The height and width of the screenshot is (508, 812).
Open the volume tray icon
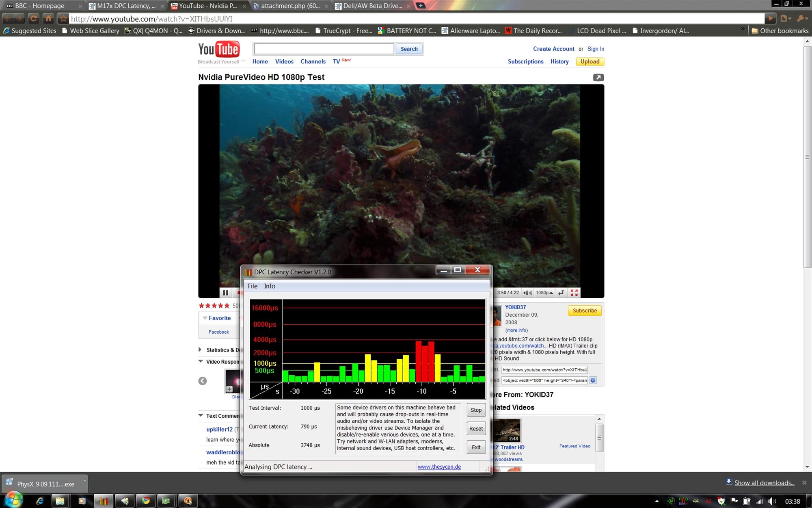point(772,501)
